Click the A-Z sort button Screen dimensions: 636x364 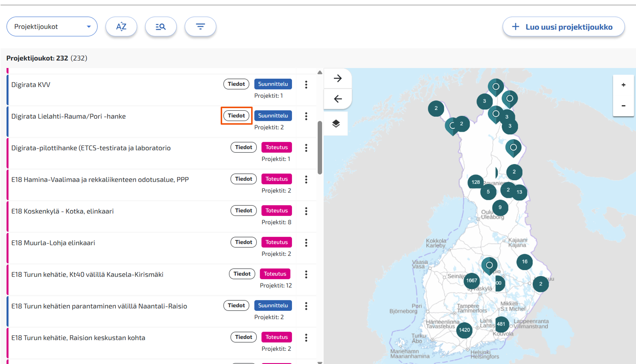tap(121, 27)
